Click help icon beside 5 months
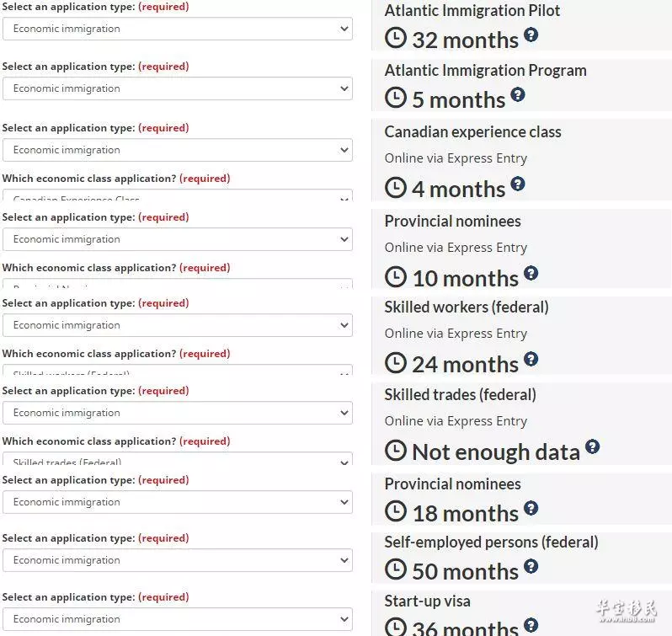Screen dimensions: 672x636 click(x=518, y=94)
